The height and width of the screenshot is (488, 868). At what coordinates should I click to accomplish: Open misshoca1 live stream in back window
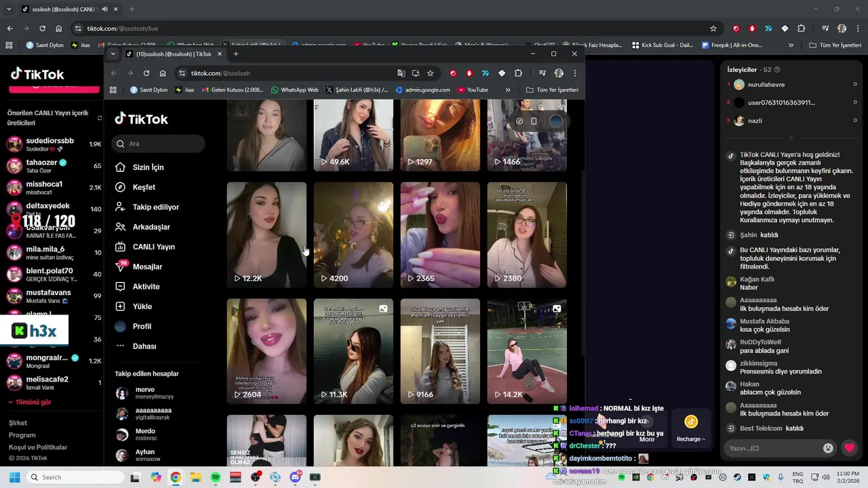coord(54,188)
